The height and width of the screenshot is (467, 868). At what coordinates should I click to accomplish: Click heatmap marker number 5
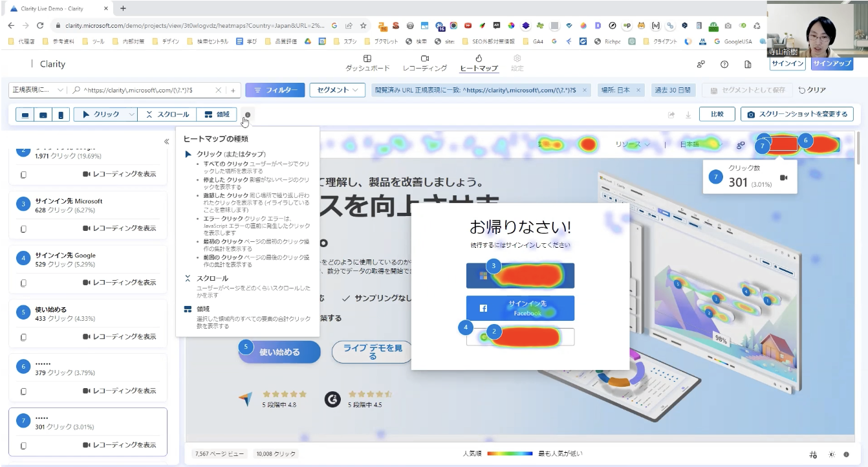coord(245,347)
